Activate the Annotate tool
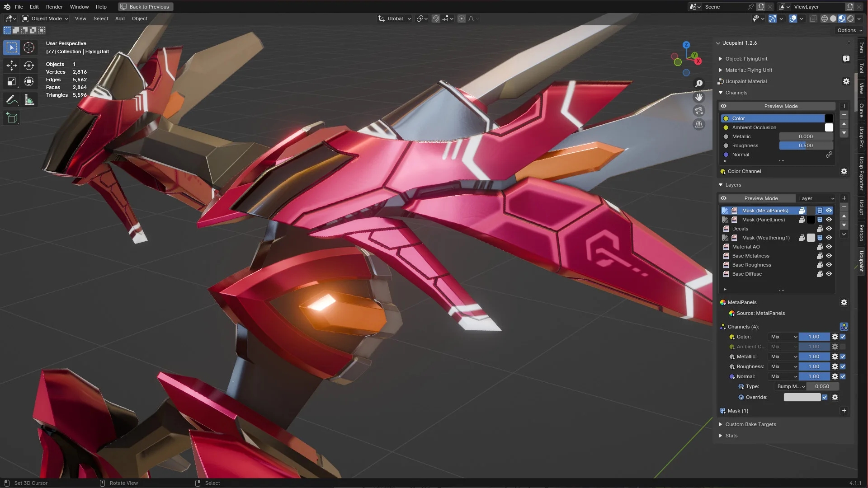The width and height of the screenshot is (868, 488). pyautogui.click(x=11, y=100)
